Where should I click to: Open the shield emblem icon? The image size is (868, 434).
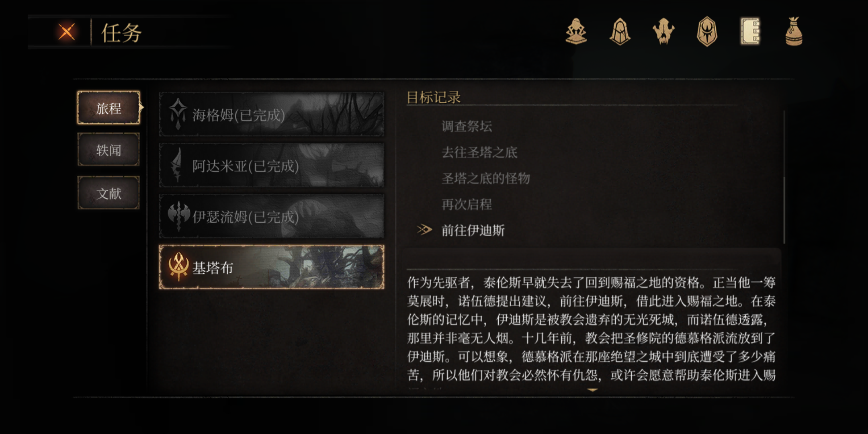(707, 31)
